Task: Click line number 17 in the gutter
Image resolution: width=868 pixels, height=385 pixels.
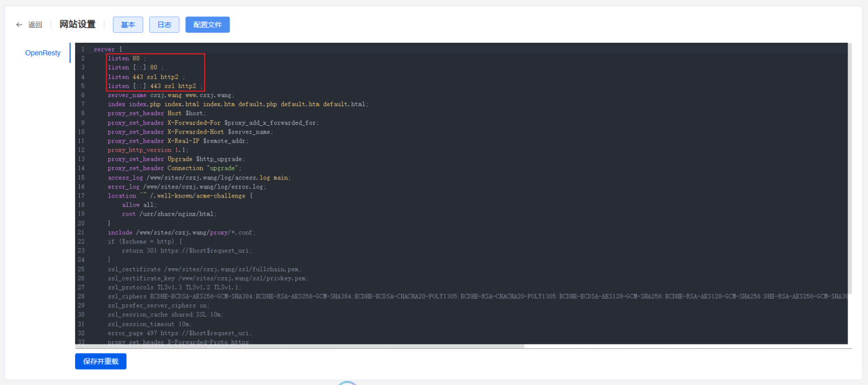Action: (x=82, y=196)
